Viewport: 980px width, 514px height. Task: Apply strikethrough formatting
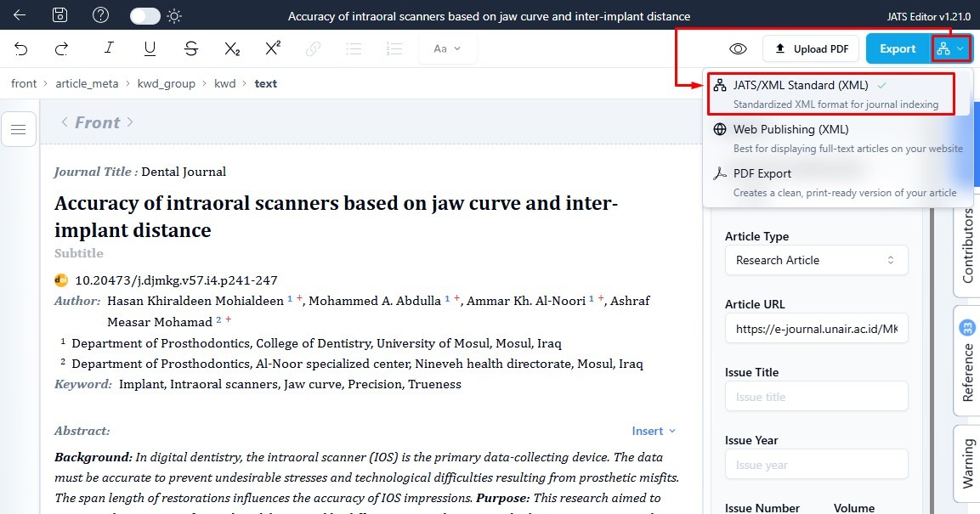click(191, 49)
